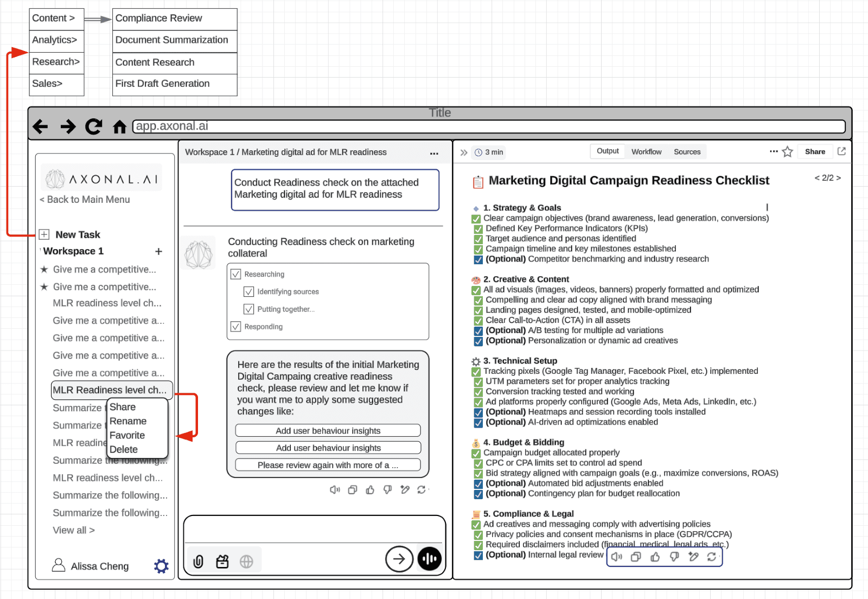Expand the Research> menu category
The image size is (868, 599).
pyautogui.click(x=56, y=62)
